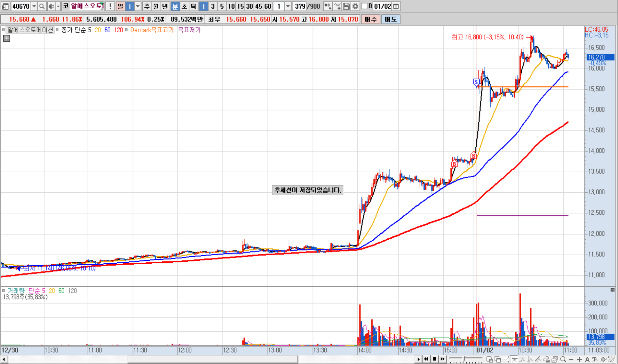
Task: Select the 30 minute interval tab
Action: click(250, 6)
